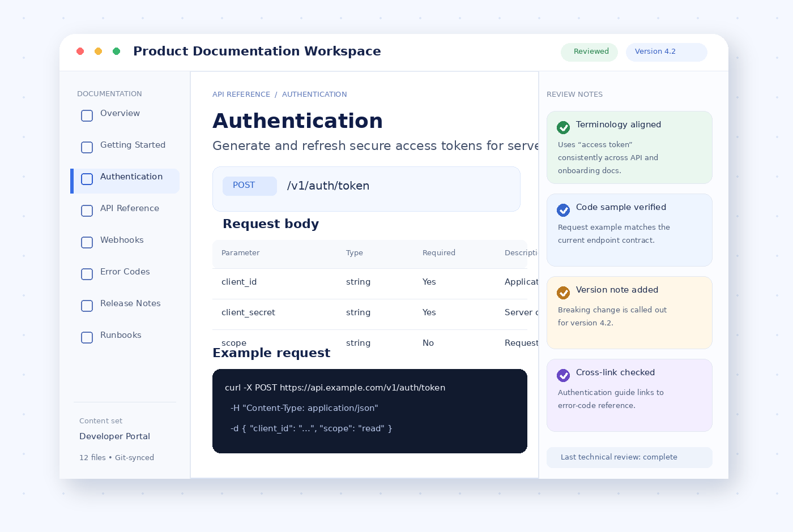Select the client_secret parameter cell
Image resolution: width=793 pixels, height=532 pixels.
(x=248, y=312)
